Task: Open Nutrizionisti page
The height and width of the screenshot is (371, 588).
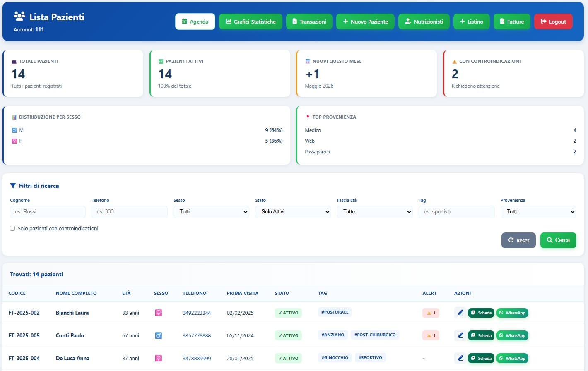Action: coord(424,22)
